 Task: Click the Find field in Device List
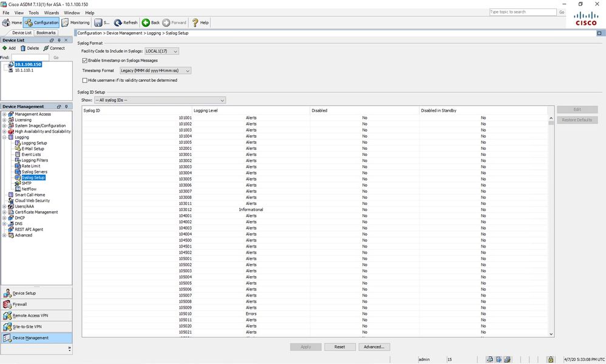click(30, 58)
